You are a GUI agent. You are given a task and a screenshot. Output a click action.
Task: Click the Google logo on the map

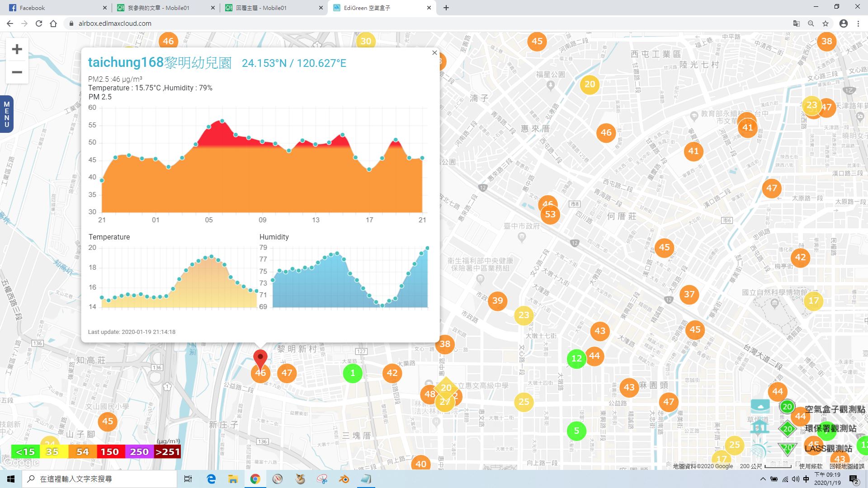pos(20,463)
